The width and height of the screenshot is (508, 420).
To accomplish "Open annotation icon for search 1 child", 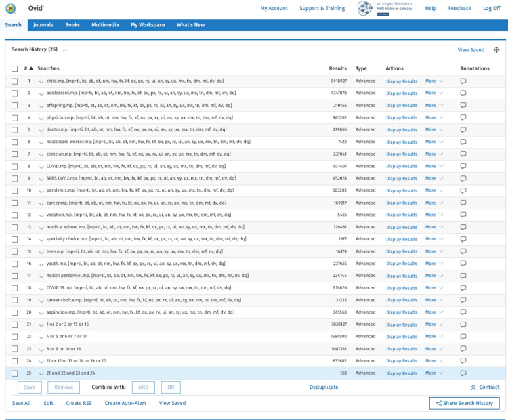I will pyautogui.click(x=463, y=81).
